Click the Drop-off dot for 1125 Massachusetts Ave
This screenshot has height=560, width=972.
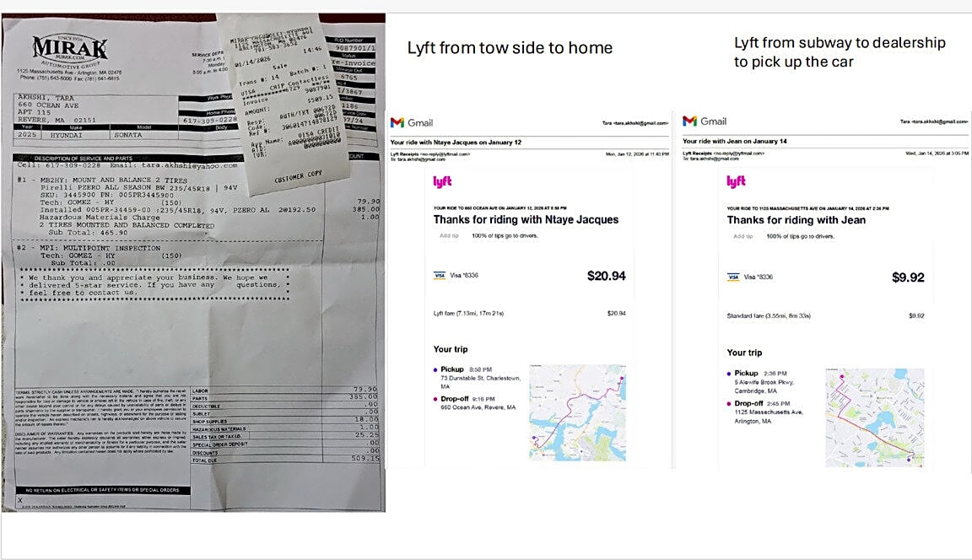coord(729,403)
